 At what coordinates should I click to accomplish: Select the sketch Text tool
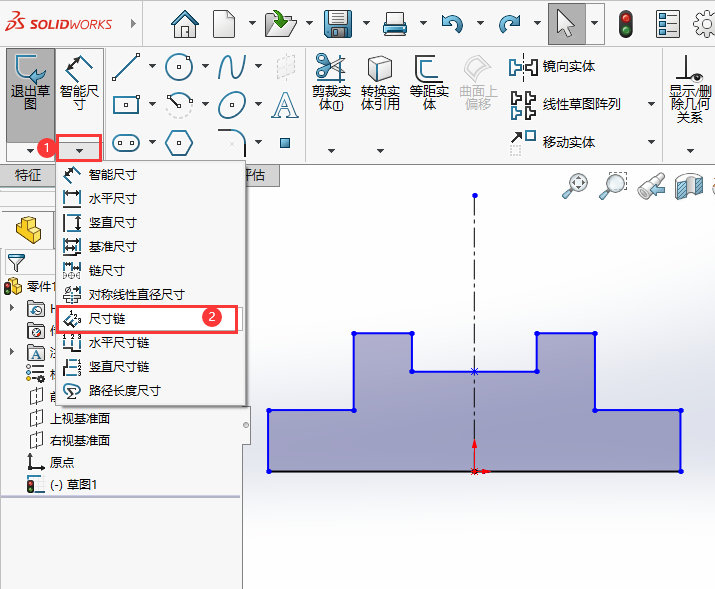285,105
